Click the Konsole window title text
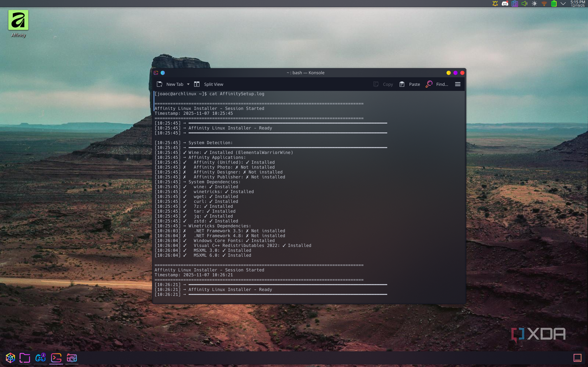588x367 pixels. pyautogui.click(x=305, y=73)
